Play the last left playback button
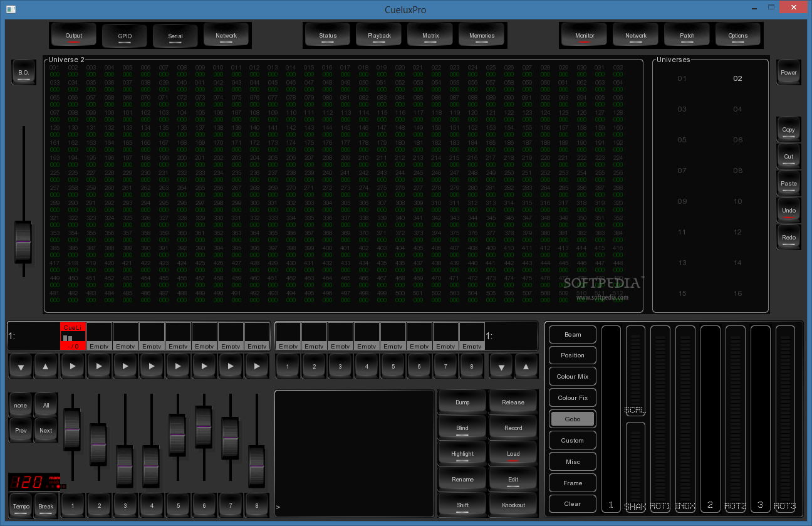This screenshot has width=812, height=526. click(x=256, y=366)
